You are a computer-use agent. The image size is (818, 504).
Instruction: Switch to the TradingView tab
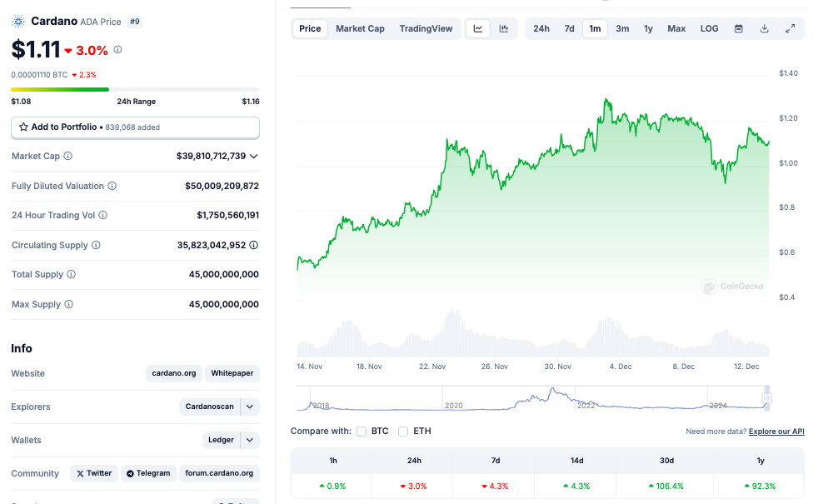tap(426, 28)
